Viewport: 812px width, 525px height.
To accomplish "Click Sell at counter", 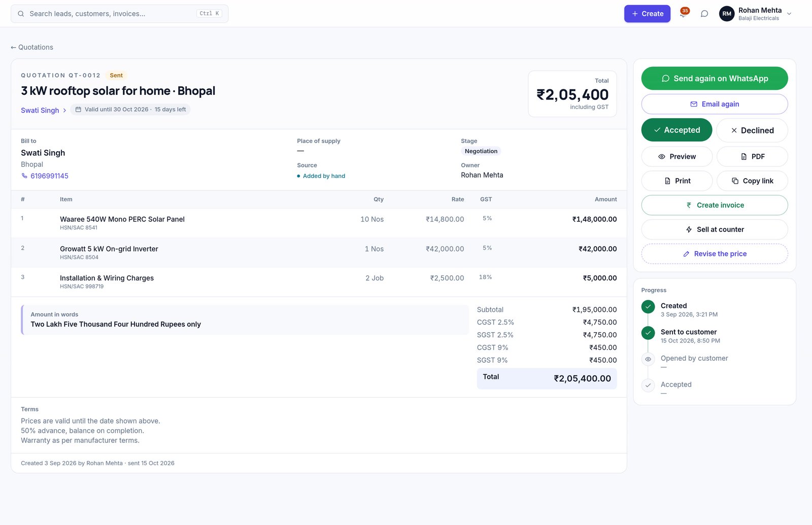I will [x=715, y=230].
